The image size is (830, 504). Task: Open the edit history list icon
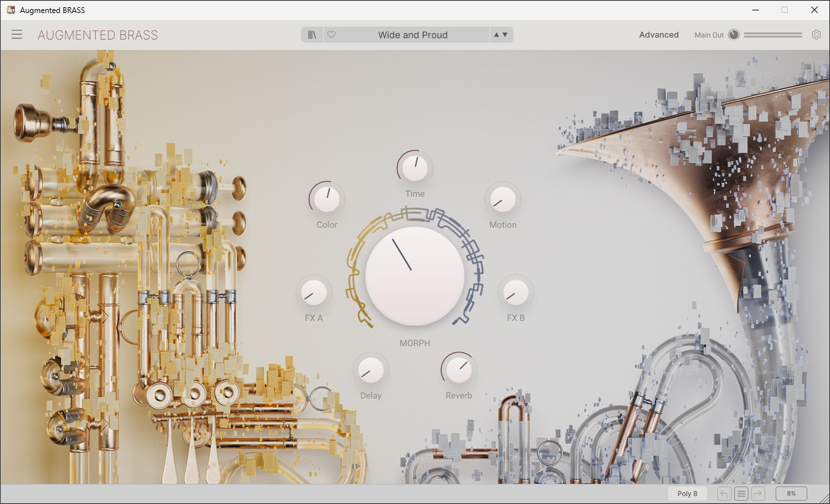coord(741,494)
